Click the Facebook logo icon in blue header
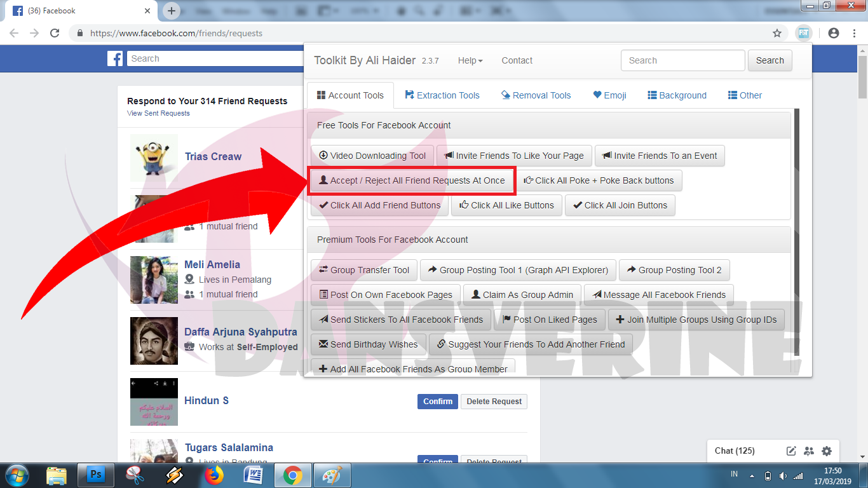 115,58
